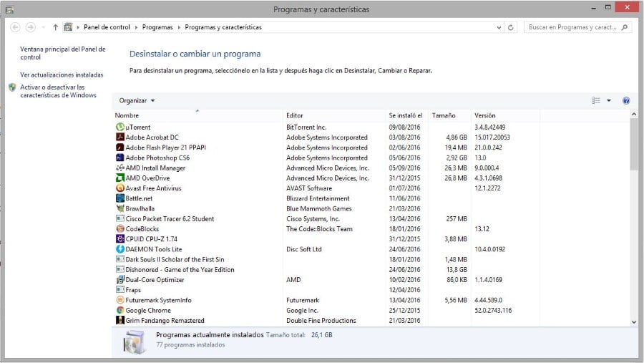The height and width of the screenshot is (363, 644).
Task: Expand the chevron before Panel de control
Action: coord(78,27)
